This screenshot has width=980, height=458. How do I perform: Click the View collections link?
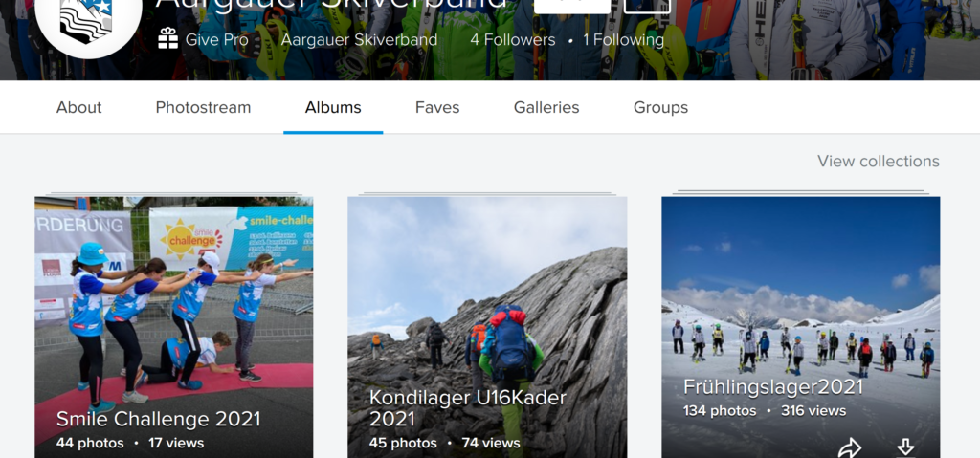(878, 161)
